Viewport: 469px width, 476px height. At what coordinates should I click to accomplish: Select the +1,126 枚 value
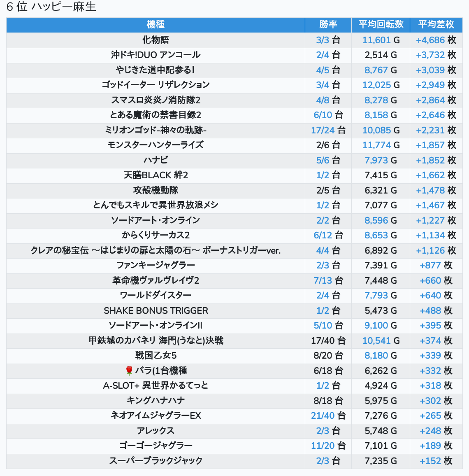click(436, 250)
